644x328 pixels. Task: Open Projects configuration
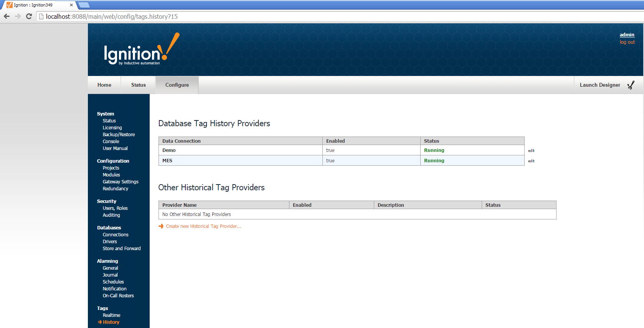tap(111, 168)
